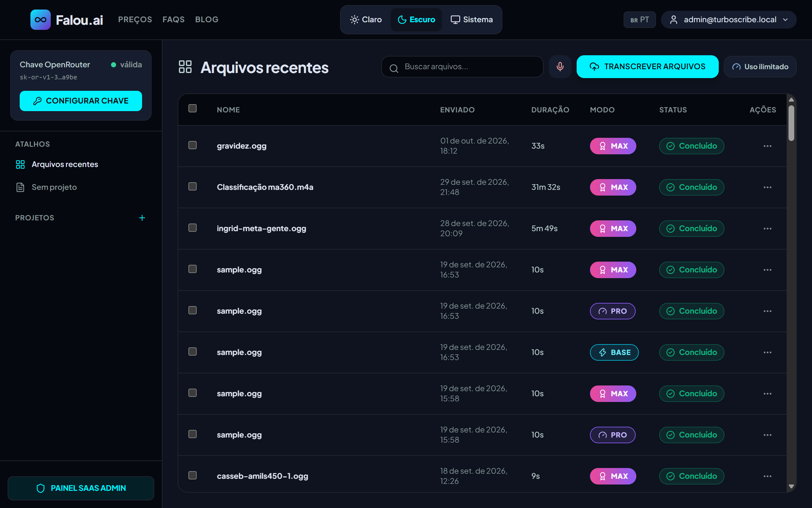Switch theme to Sistema
Screen dimensions: 812x508
(471, 19)
